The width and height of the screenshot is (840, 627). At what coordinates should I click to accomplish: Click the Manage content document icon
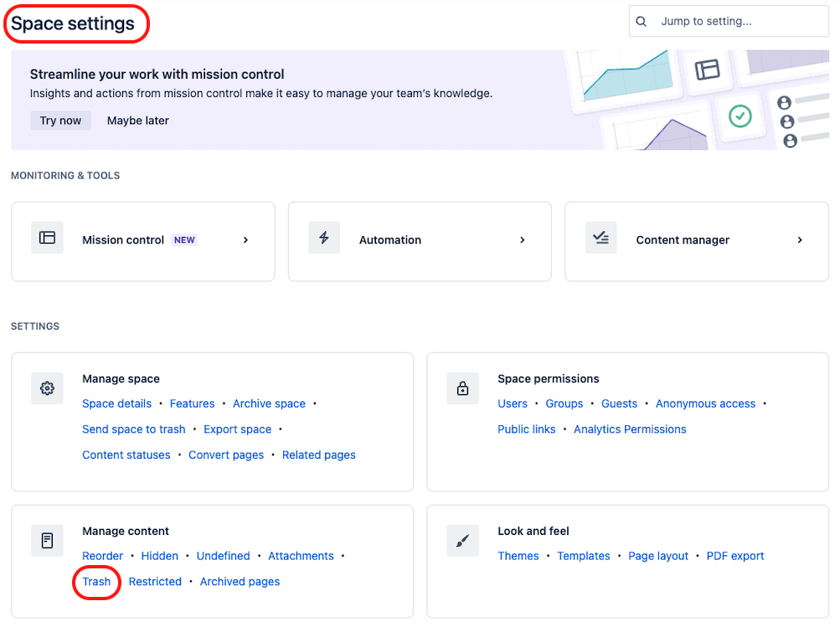tap(47, 540)
